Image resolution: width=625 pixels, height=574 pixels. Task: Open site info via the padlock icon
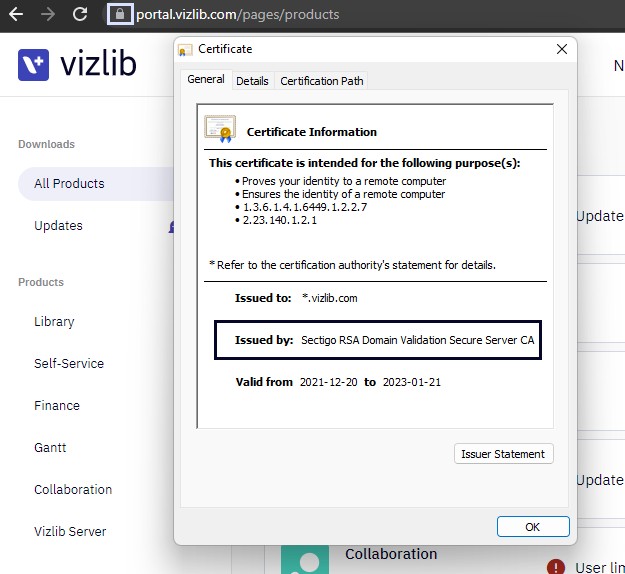pyautogui.click(x=120, y=14)
